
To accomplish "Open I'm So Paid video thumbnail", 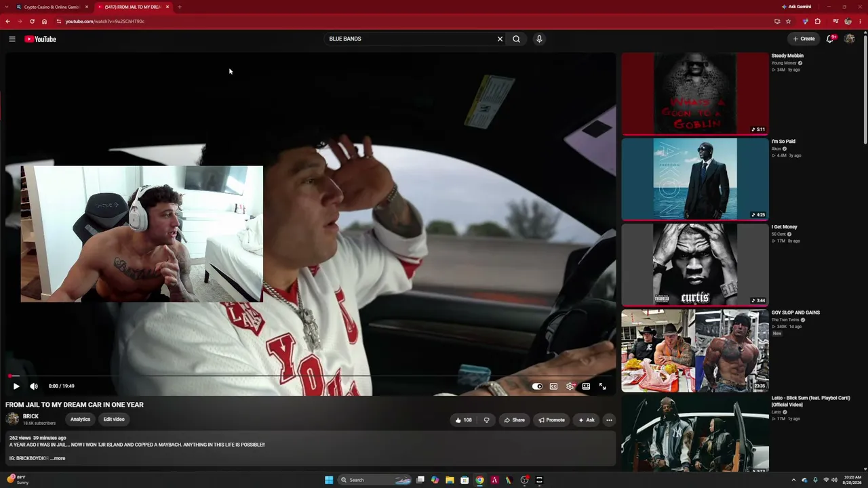I will click(x=695, y=180).
